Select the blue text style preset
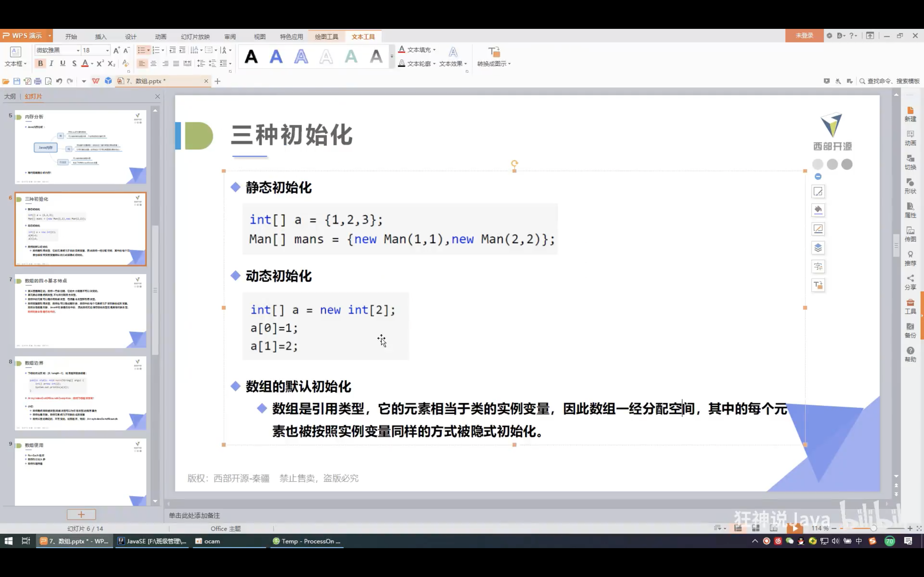Image resolution: width=924 pixels, height=577 pixels. click(x=276, y=57)
